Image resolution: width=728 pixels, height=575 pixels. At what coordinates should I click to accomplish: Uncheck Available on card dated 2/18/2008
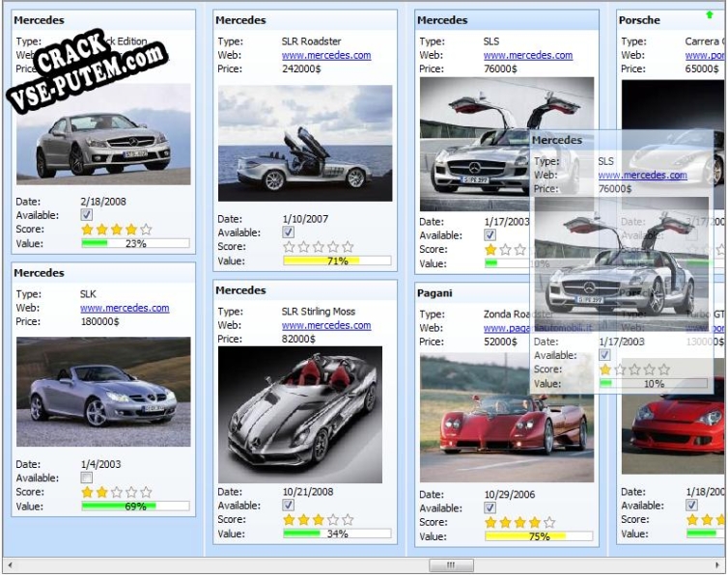(86, 214)
